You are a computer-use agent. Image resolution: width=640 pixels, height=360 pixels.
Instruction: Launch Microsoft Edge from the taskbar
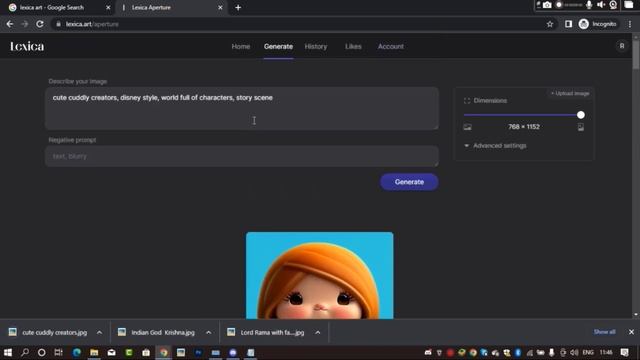76,352
